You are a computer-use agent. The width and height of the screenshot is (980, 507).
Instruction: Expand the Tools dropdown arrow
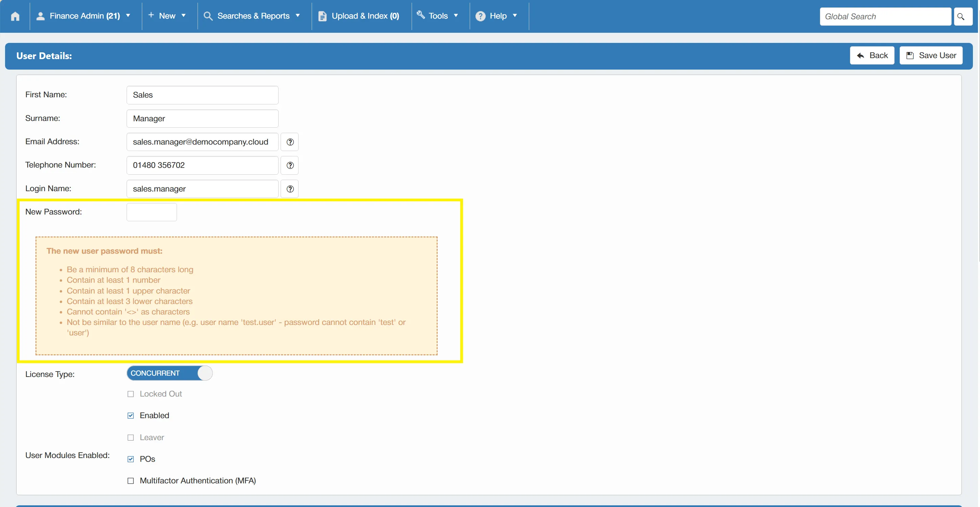coord(456,16)
